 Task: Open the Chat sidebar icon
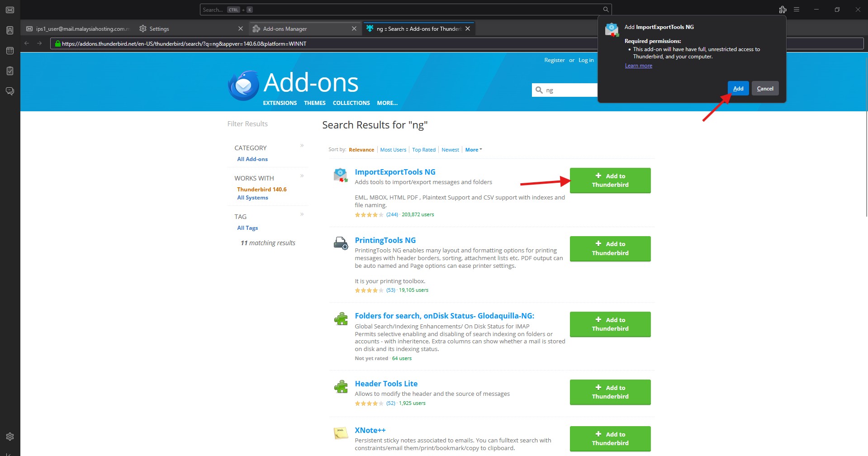pyautogui.click(x=10, y=91)
